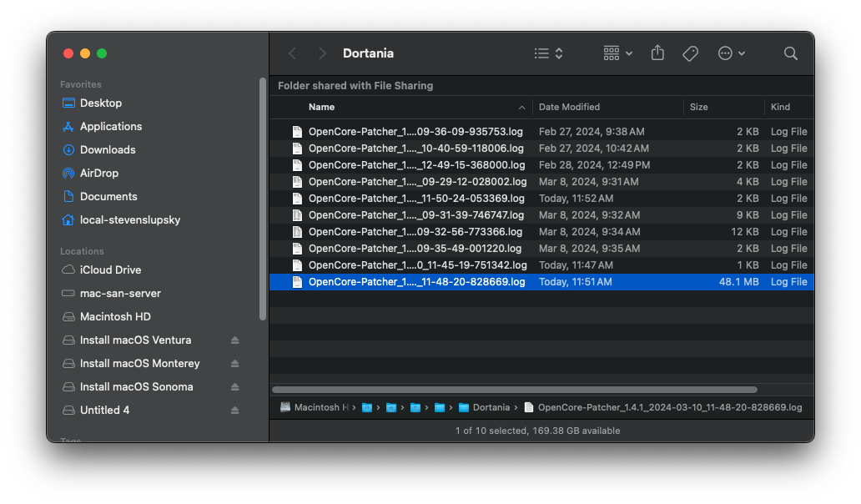Select log file ending 09-35-49-001220.log
This screenshot has width=861, height=504.
[x=541, y=249]
